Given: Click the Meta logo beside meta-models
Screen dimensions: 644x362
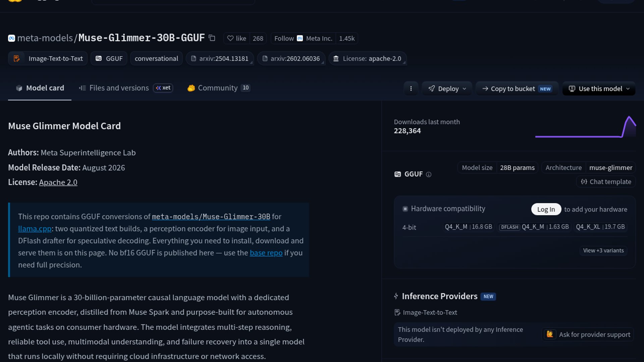Looking at the screenshot, I should click(11, 38).
